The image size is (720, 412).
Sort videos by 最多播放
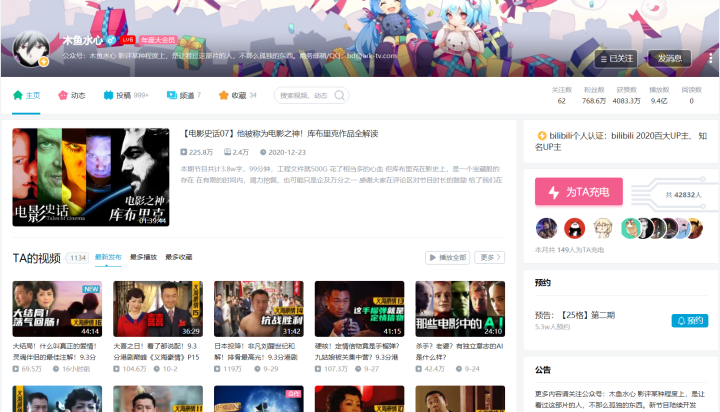coord(143,257)
